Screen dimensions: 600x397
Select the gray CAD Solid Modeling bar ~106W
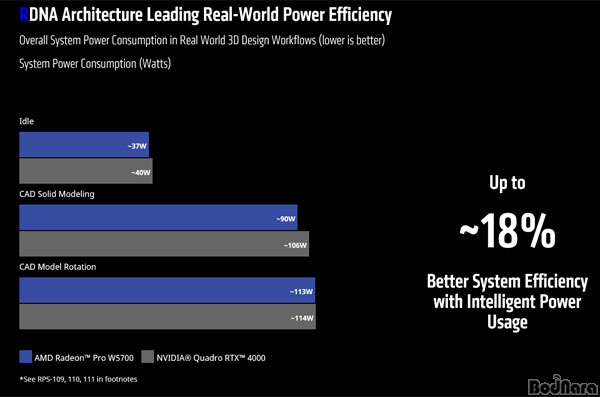tap(164, 244)
